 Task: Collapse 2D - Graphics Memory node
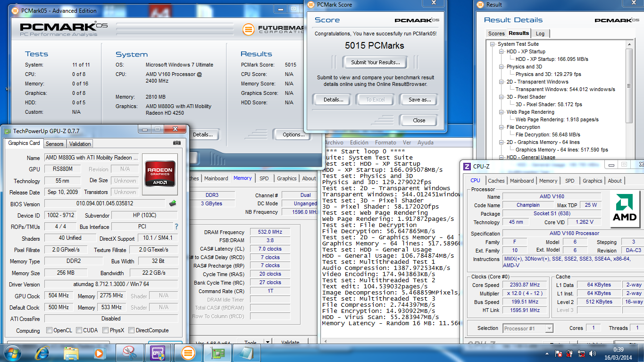pyautogui.click(x=502, y=143)
